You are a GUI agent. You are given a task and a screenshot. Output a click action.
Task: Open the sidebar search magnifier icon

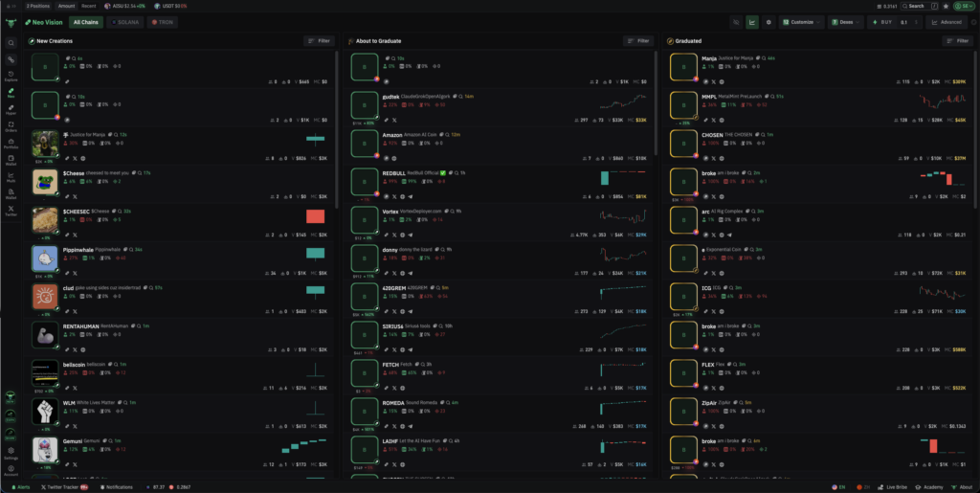pos(11,43)
